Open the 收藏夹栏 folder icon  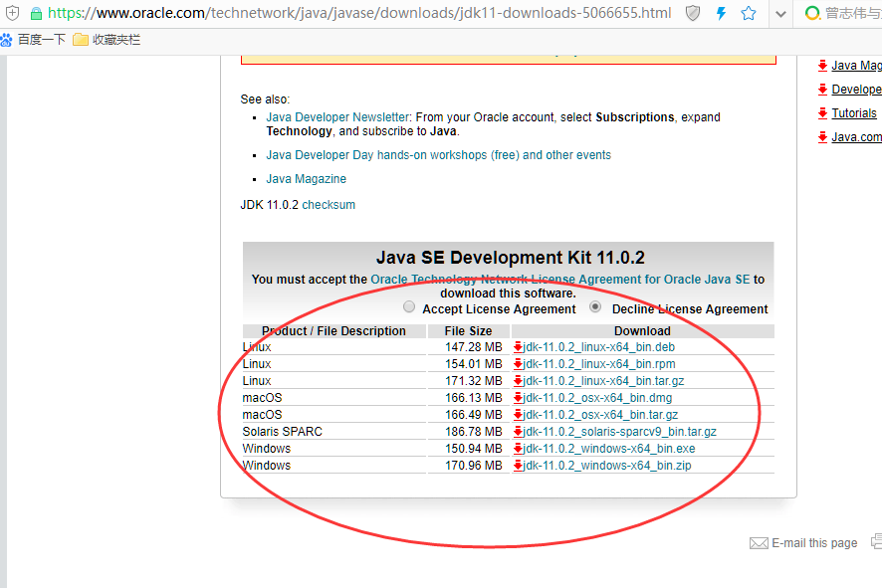pos(81,40)
